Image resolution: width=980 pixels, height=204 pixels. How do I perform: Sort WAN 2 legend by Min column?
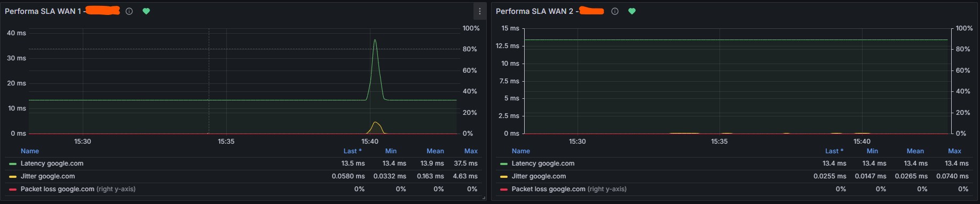point(872,151)
